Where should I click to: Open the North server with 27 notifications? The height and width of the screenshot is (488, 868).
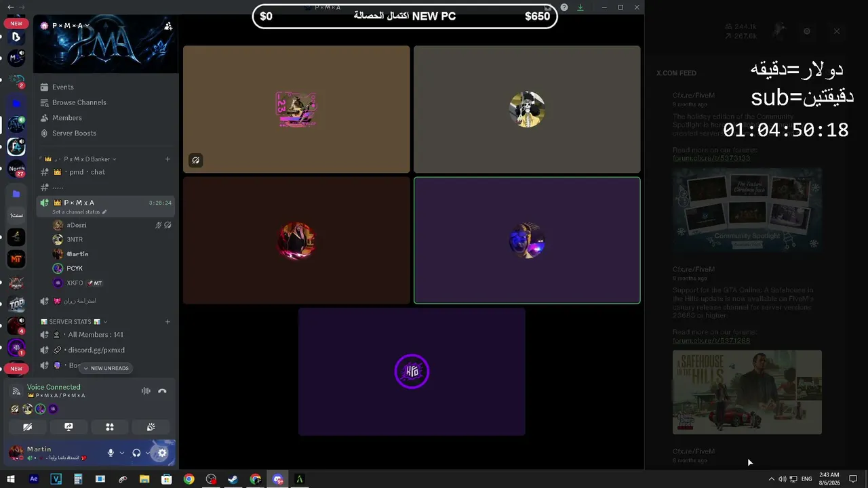[x=16, y=169]
